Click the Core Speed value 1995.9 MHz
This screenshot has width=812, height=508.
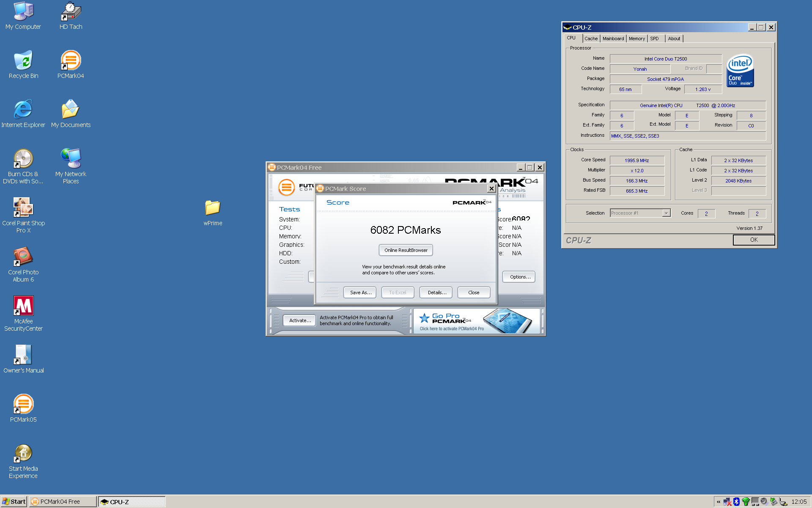(637, 160)
